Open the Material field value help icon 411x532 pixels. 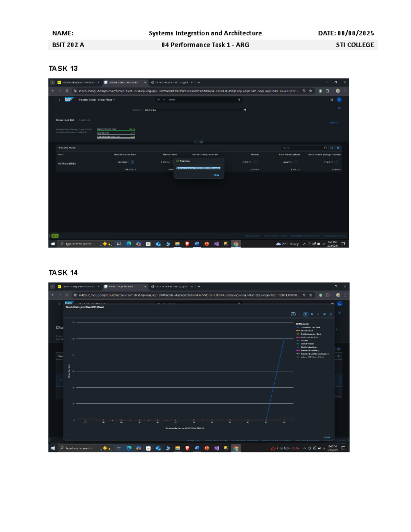[245, 110]
